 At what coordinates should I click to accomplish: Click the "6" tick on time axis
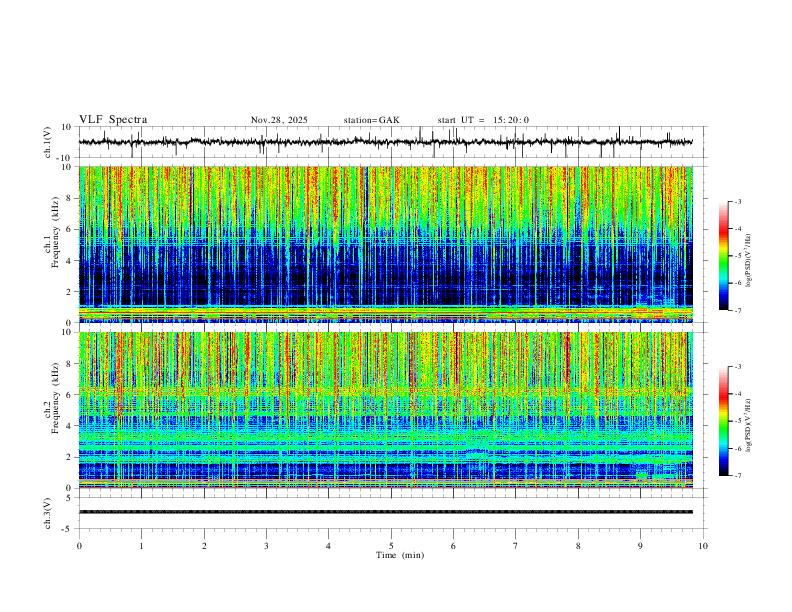(453, 546)
